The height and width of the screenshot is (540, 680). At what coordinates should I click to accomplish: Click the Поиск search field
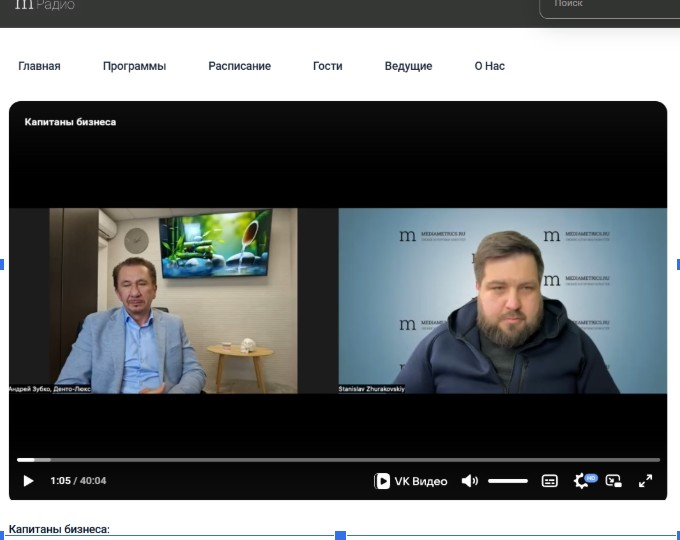(608, 5)
